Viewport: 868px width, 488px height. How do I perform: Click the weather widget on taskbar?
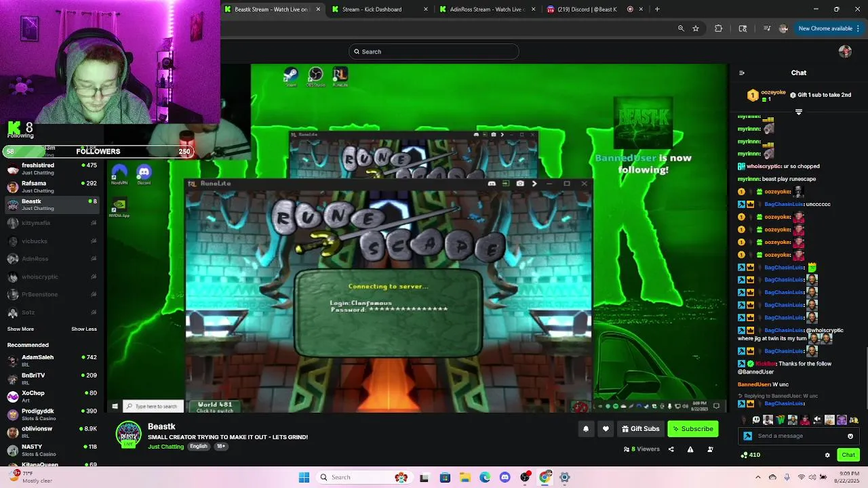pyautogui.click(x=29, y=476)
